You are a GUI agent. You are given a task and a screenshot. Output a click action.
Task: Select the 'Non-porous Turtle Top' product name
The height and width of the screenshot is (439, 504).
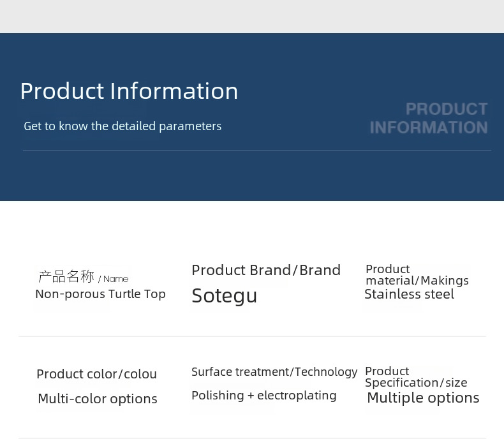[x=100, y=294]
